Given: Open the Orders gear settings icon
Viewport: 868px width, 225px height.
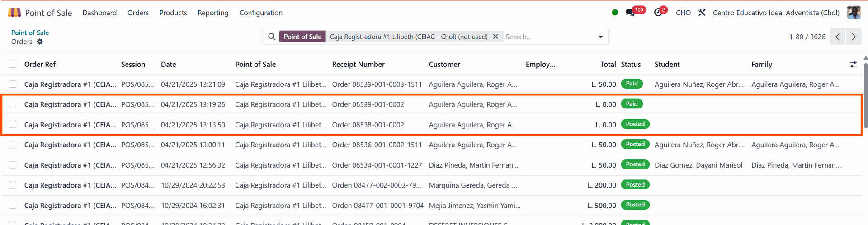Looking at the screenshot, I should click(40, 42).
